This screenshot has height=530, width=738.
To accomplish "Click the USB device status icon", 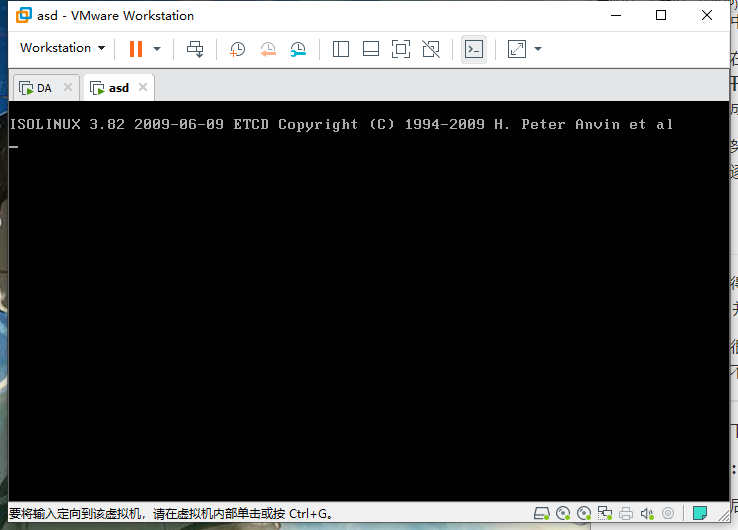I will [x=668, y=513].
